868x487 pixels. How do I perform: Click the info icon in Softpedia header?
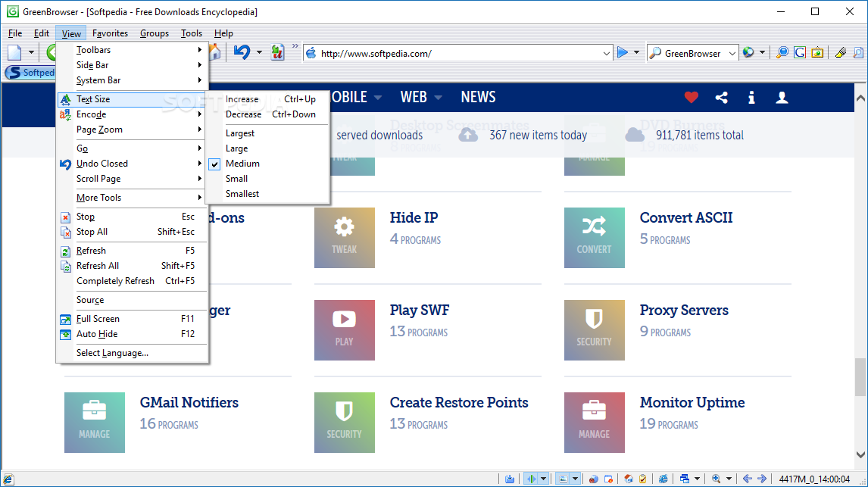751,98
